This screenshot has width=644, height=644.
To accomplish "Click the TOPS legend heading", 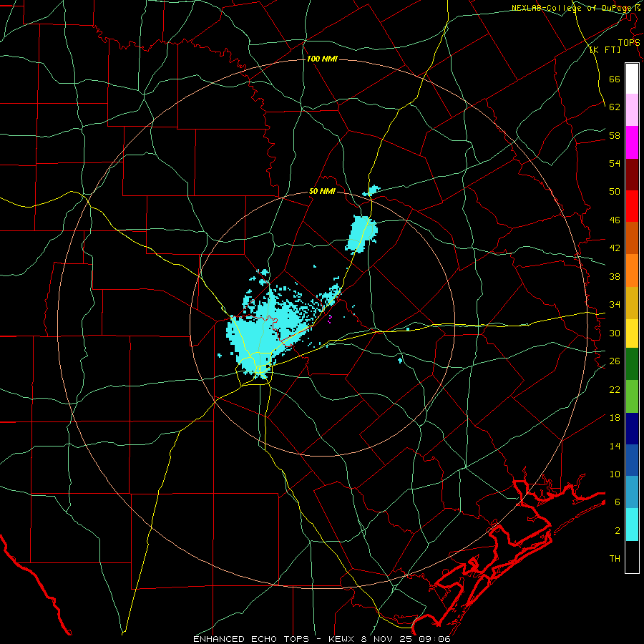I will (629, 43).
